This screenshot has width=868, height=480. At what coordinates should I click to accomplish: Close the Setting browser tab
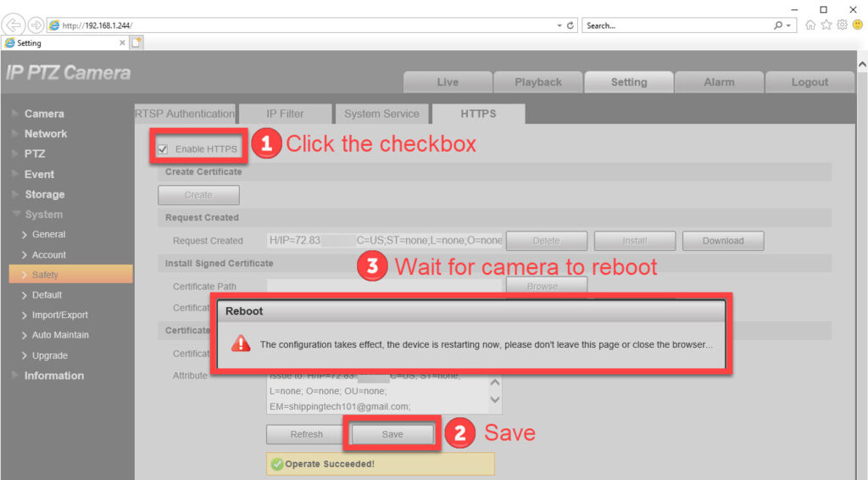122,42
